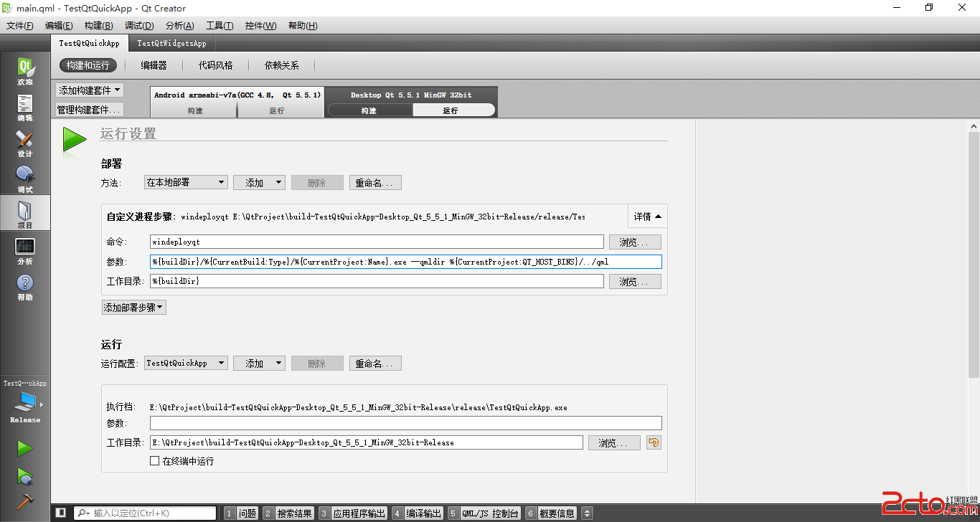Click the large green run settings arrow
This screenshot has height=522, width=980.
[74, 139]
